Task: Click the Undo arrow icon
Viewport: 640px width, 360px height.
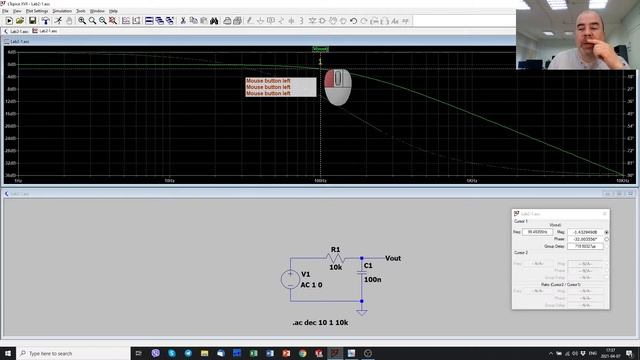Action: (x=353, y=20)
